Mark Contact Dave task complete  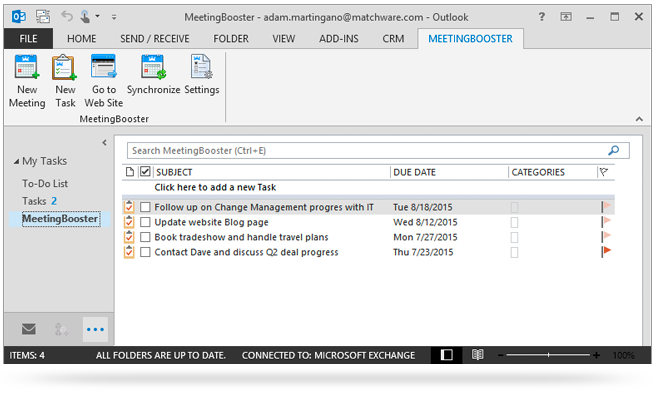pos(145,252)
